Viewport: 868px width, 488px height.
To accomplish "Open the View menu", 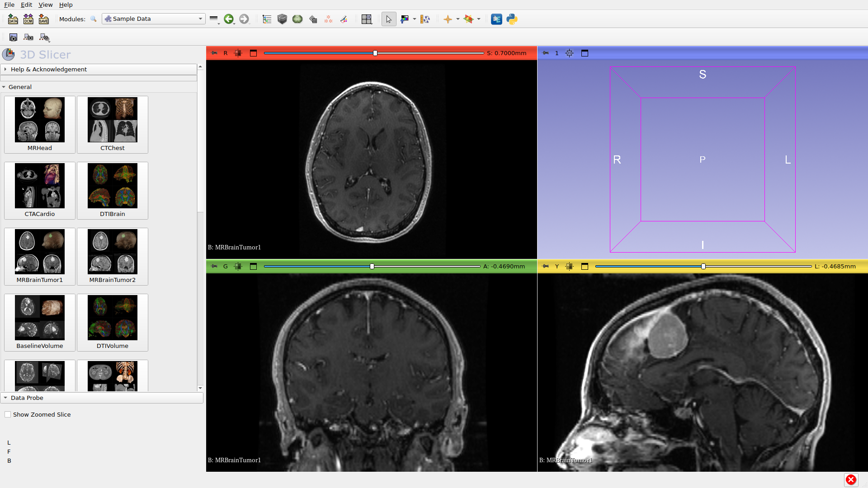I will [45, 5].
